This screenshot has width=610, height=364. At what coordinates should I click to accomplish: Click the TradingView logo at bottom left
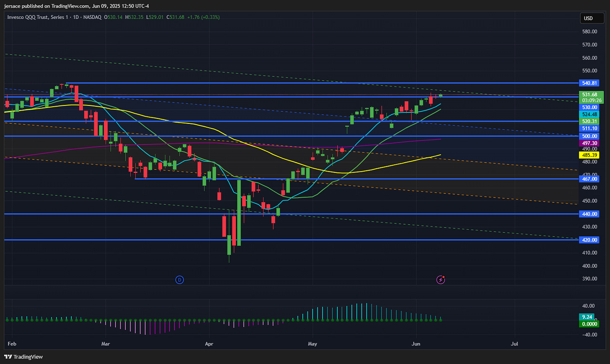point(23,357)
